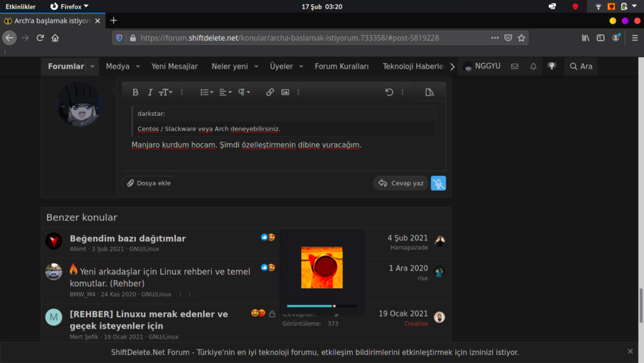Open the Ara search
Viewport: 644px width, 363px height.
coord(581,66)
